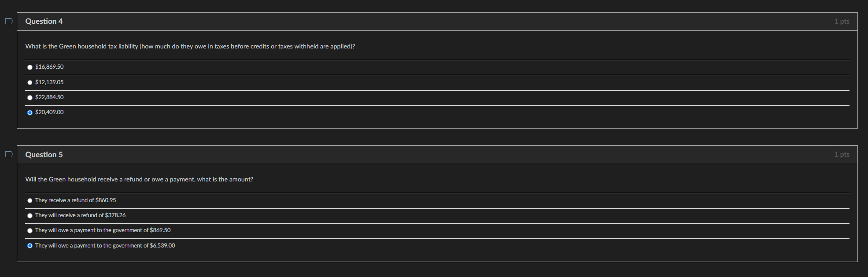Choose the $22,884.50 answer for Question 4

pyautogui.click(x=30, y=97)
